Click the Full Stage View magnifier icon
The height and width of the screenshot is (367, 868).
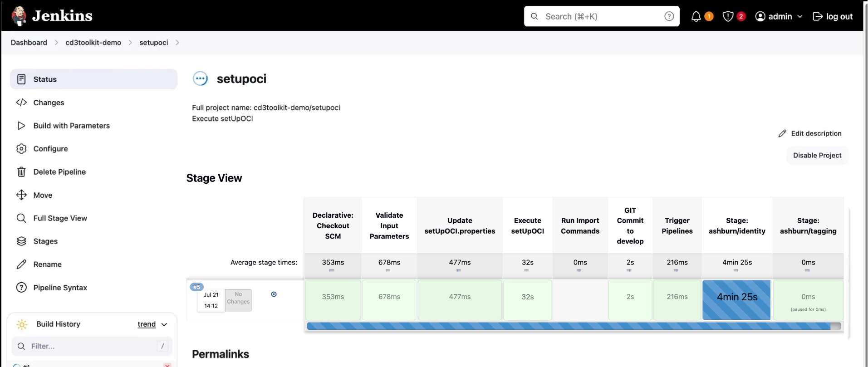tap(21, 218)
